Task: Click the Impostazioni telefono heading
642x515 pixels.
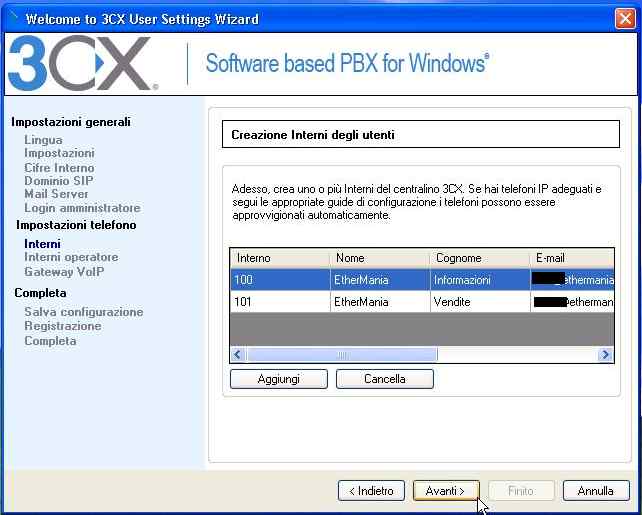Action: 76,225
